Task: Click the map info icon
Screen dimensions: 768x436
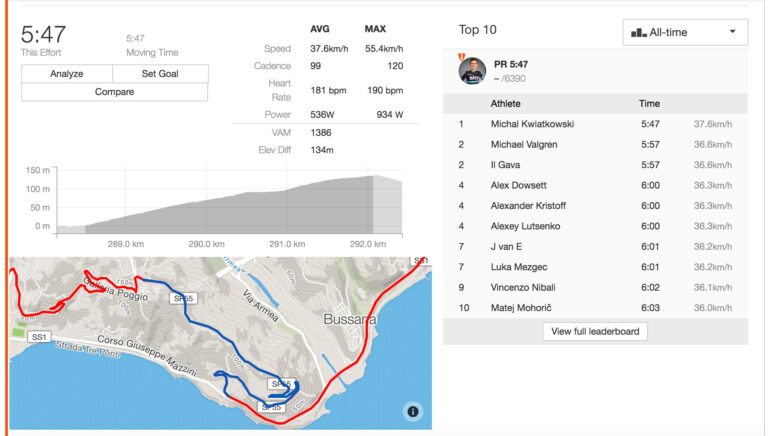Action: (413, 411)
